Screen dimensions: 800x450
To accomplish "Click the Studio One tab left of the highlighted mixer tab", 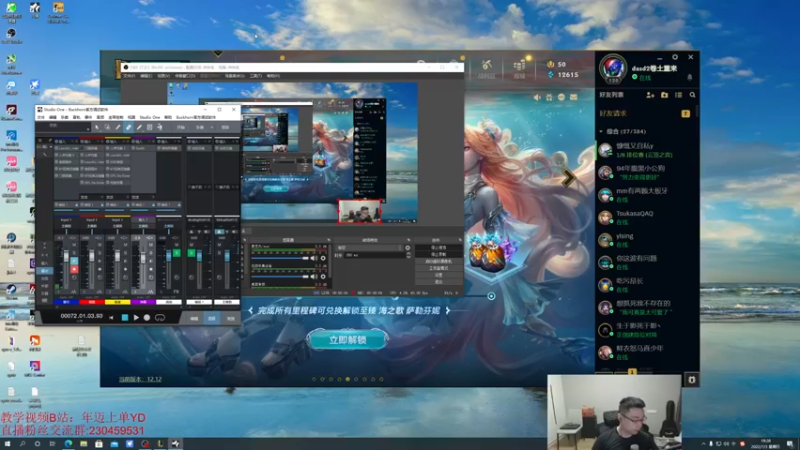I will [194, 318].
